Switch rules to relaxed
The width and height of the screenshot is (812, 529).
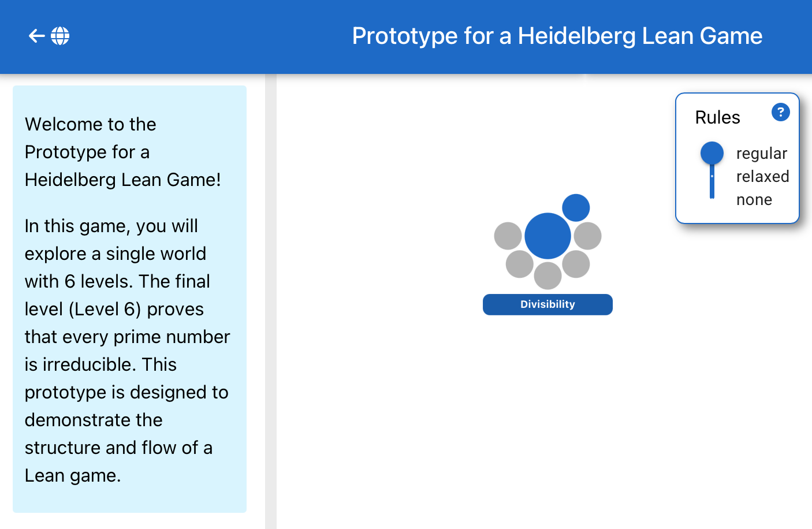(x=762, y=177)
